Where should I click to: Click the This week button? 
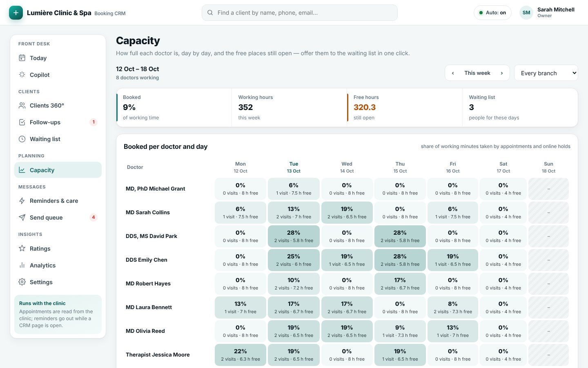477,73
